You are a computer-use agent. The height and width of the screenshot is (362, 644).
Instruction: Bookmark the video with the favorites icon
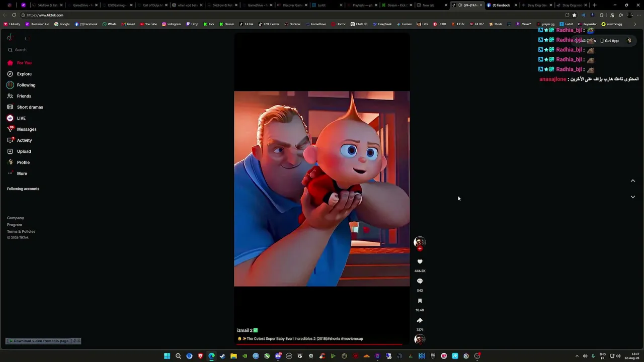[420, 301]
